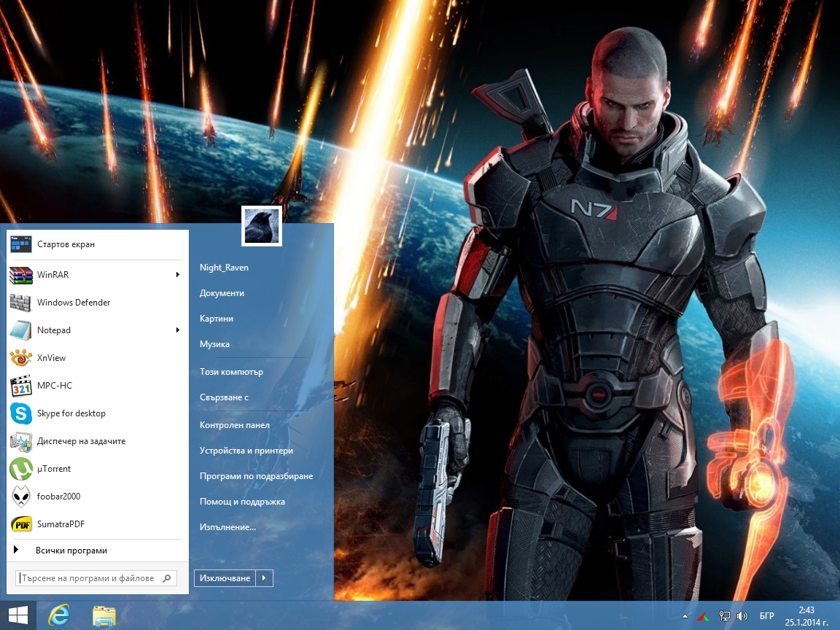Launch Skype for desktop icon
The height and width of the screenshot is (630, 840).
[x=21, y=413]
